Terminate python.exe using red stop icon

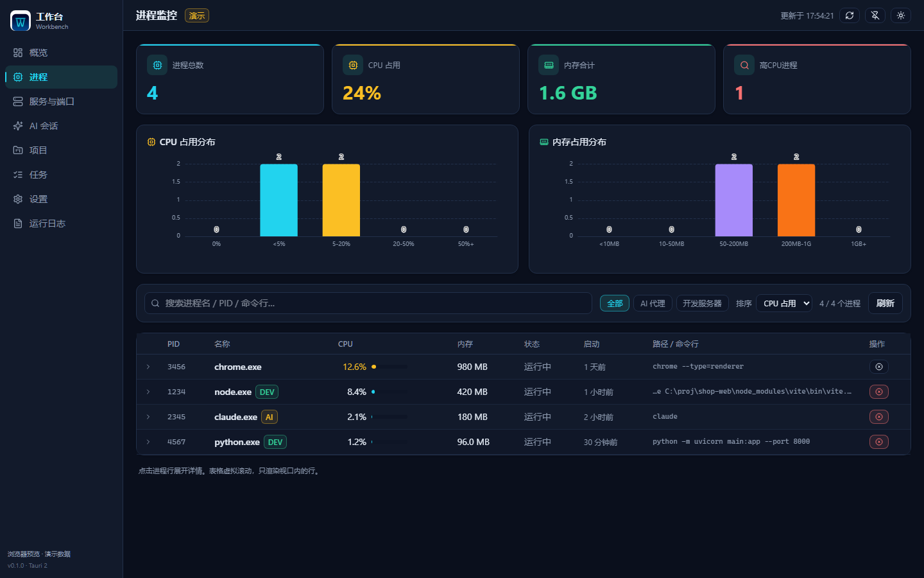pos(879,442)
